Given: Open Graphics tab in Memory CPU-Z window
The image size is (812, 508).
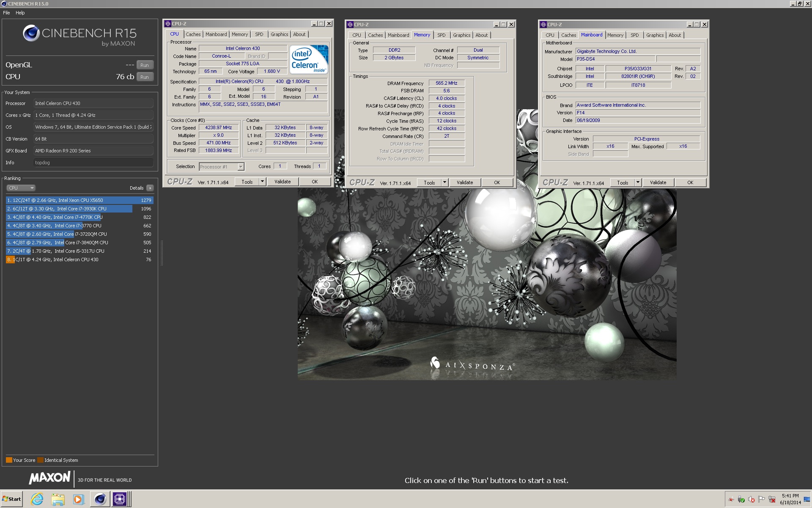Looking at the screenshot, I should coord(461,35).
